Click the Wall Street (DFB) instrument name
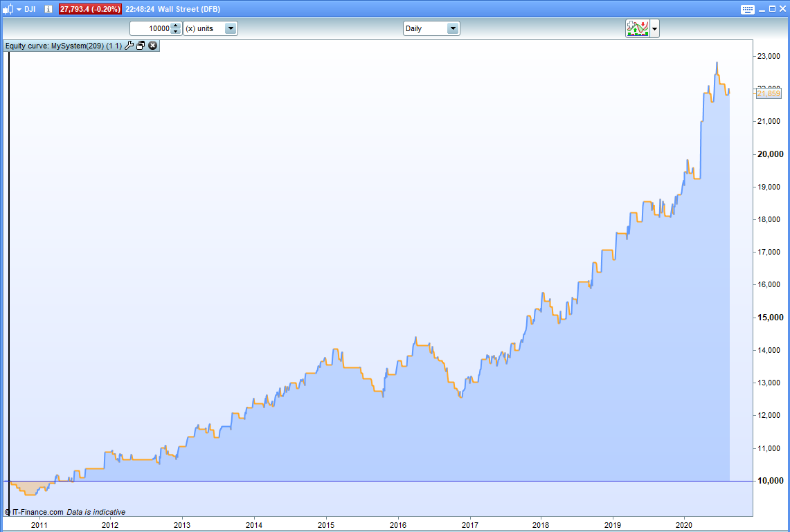The image size is (790, 532). [189, 9]
